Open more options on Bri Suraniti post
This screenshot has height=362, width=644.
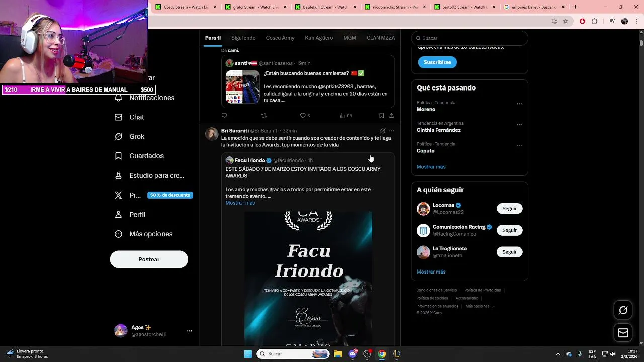[392, 131]
